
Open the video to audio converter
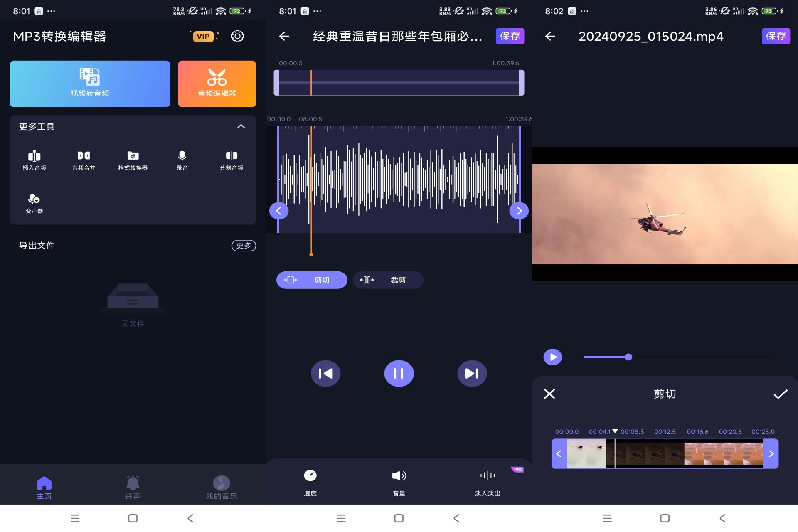pyautogui.click(x=90, y=84)
